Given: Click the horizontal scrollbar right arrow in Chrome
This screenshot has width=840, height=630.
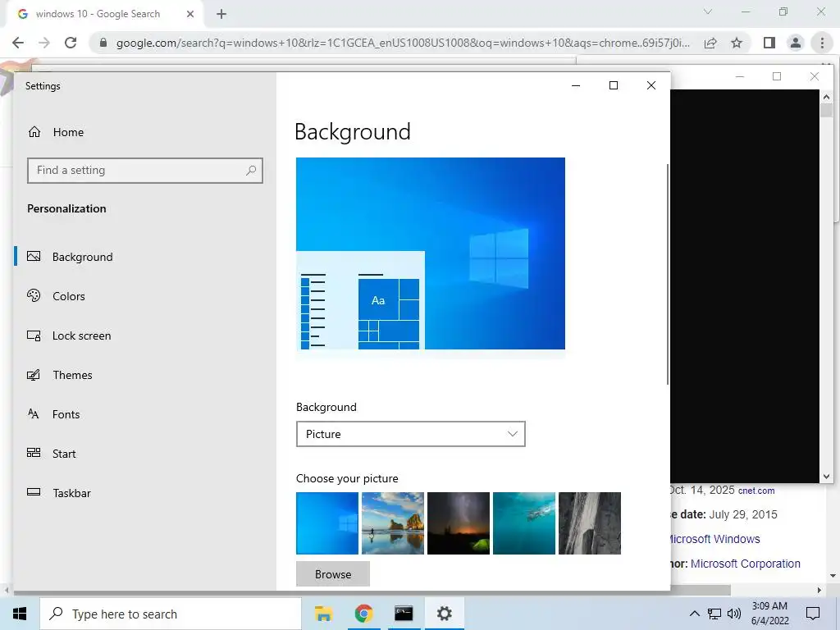Looking at the screenshot, I should (x=819, y=591).
